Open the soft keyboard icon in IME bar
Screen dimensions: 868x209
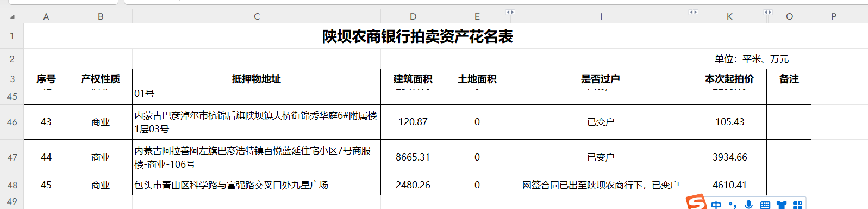[x=765, y=205]
